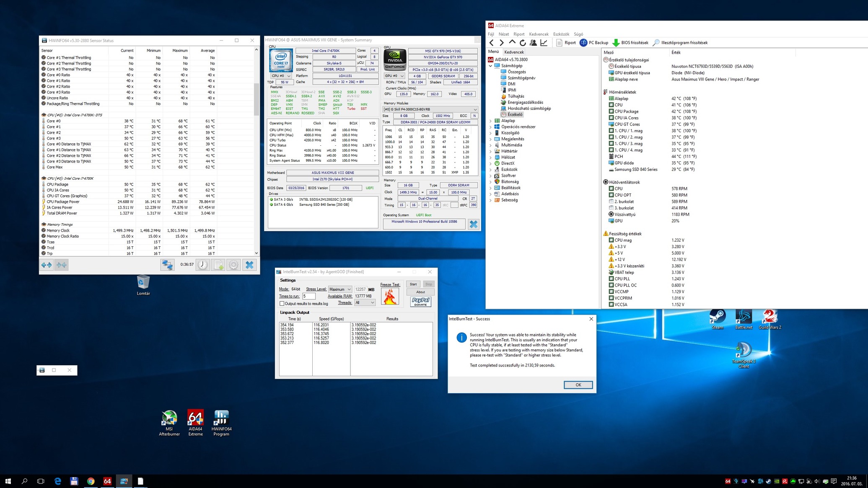Click About in IntelBurnTest
The width and height of the screenshot is (868, 488).
tap(420, 292)
